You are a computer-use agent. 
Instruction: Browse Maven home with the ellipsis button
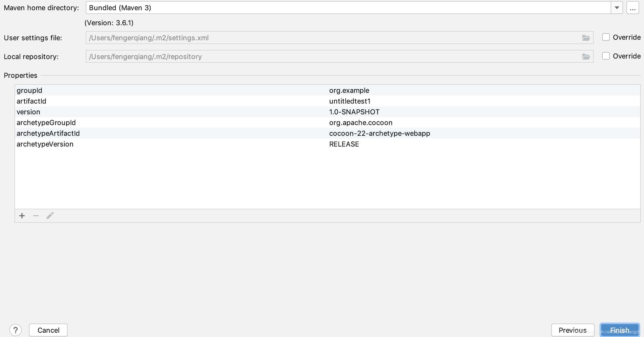pos(632,8)
